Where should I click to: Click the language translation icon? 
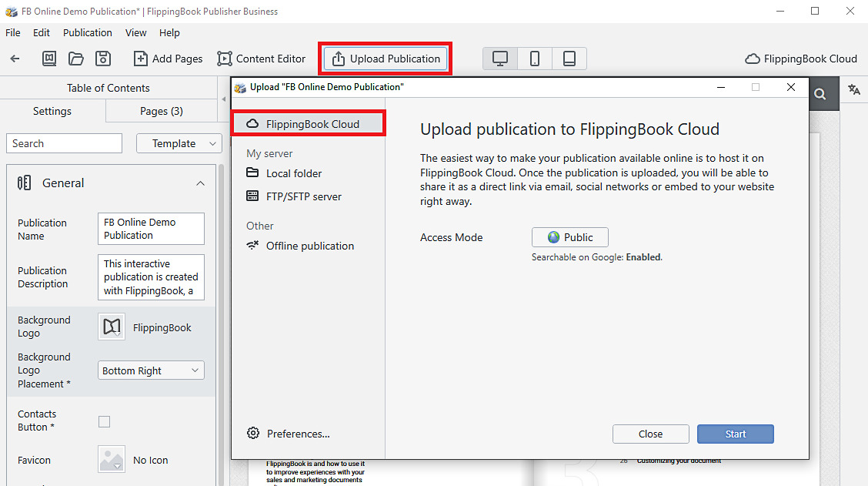pyautogui.click(x=854, y=90)
